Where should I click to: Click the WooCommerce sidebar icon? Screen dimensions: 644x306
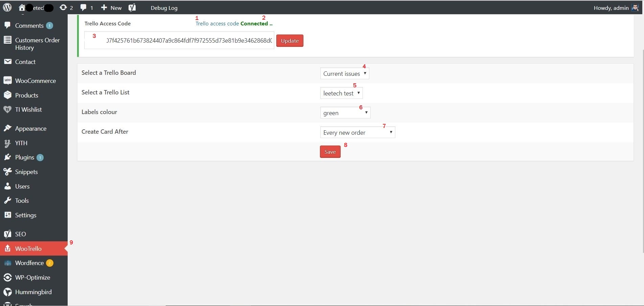click(x=7, y=81)
